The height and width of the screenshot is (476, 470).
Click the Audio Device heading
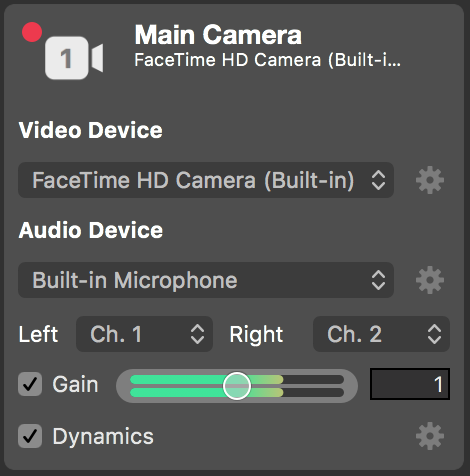click(x=91, y=230)
